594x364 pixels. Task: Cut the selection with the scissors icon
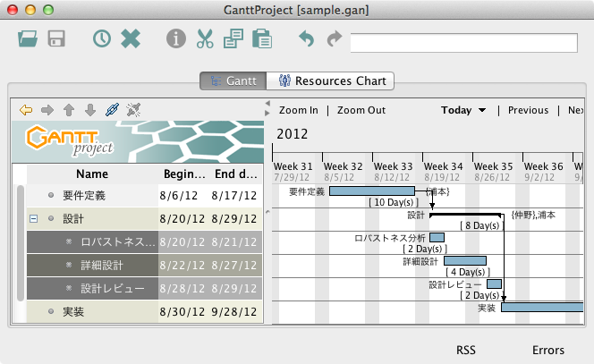coord(205,39)
